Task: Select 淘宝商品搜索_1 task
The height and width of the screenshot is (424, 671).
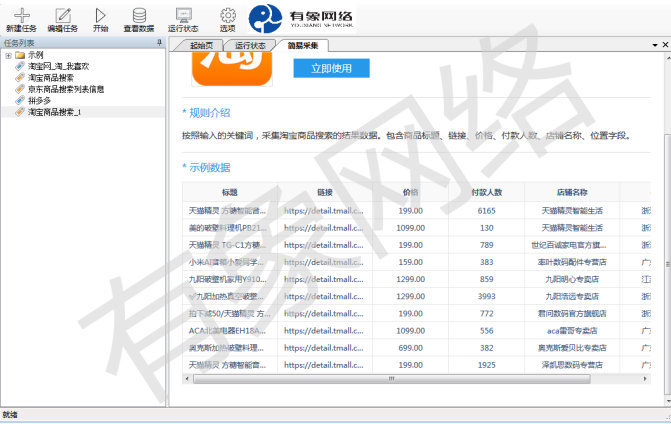Action: tap(54, 112)
